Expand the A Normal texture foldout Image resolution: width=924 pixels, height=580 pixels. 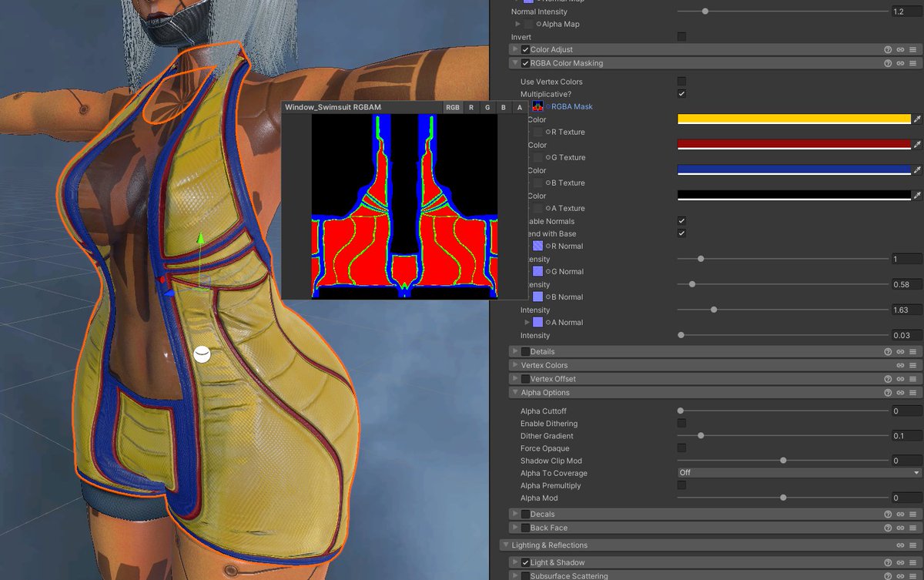pyautogui.click(x=528, y=322)
